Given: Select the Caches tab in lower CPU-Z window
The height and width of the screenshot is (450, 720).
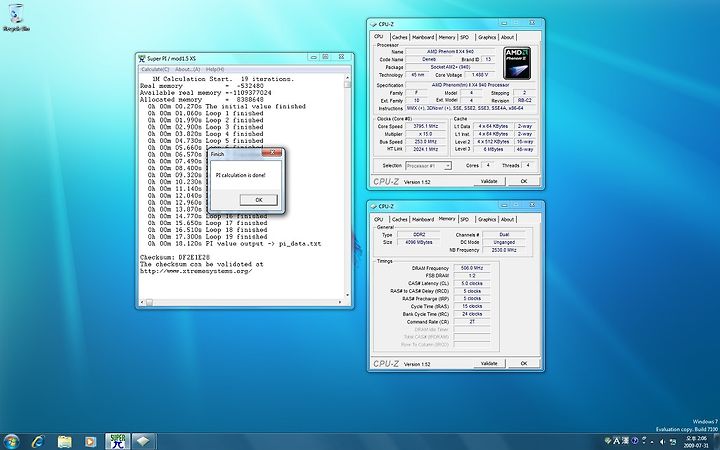Looking at the screenshot, I should 399,219.
